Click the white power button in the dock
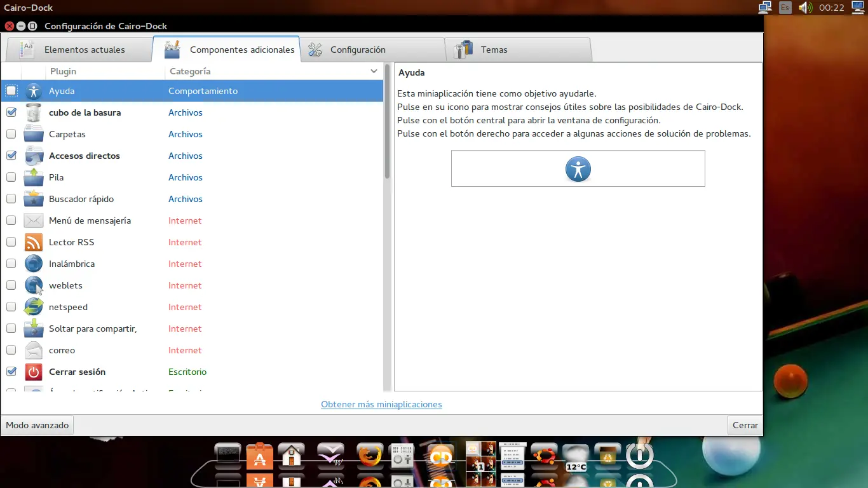The image size is (868, 488). (640, 456)
